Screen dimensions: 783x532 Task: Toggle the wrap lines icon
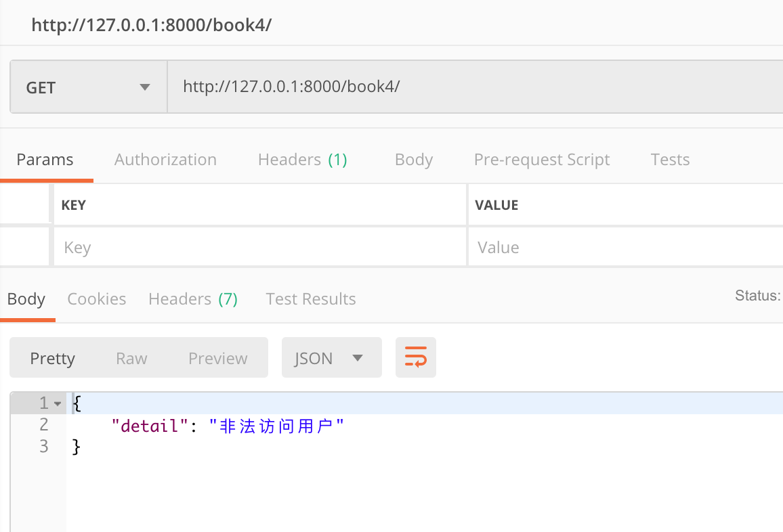tap(415, 357)
